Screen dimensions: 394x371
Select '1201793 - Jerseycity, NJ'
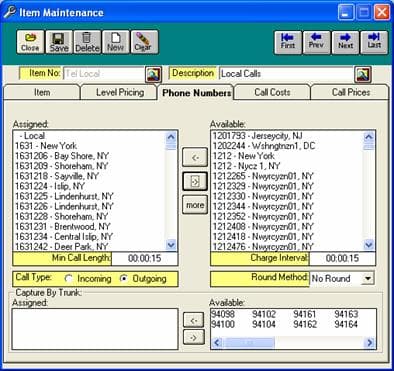coord(287,136)
